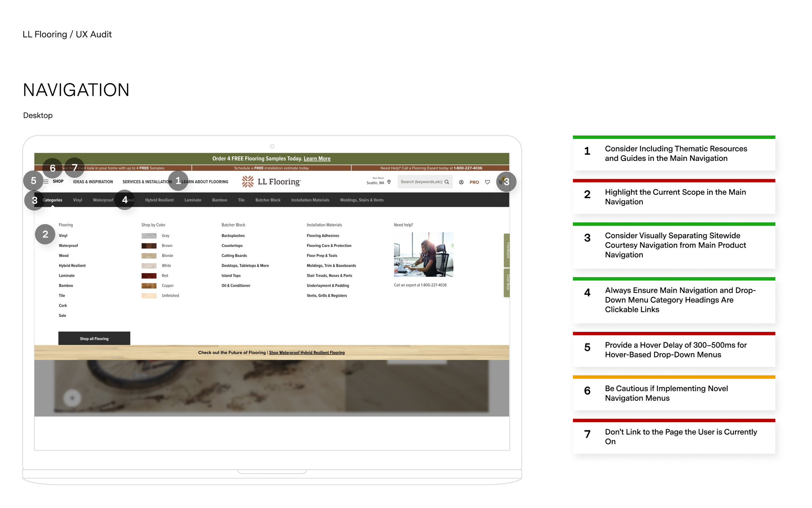The image size is (812, 508).
Task: Click Shop Waterproof Hybrid Resilient Flooring link
Action: tap(307, 352)
